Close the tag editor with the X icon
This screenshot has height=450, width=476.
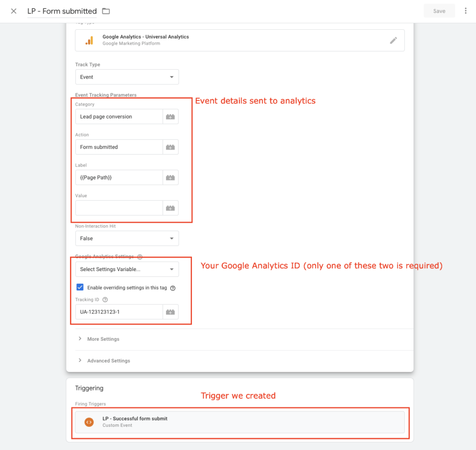pos(13,11)
